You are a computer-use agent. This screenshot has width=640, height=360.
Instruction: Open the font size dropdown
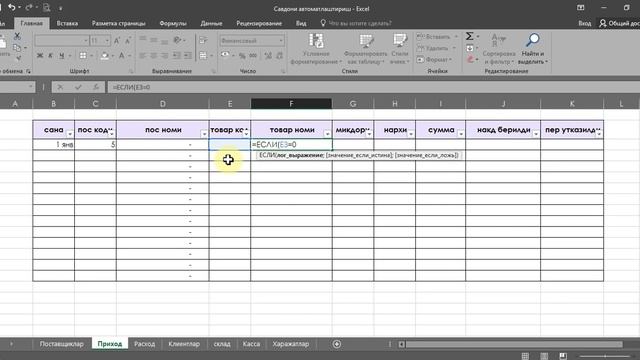[107, 40]
